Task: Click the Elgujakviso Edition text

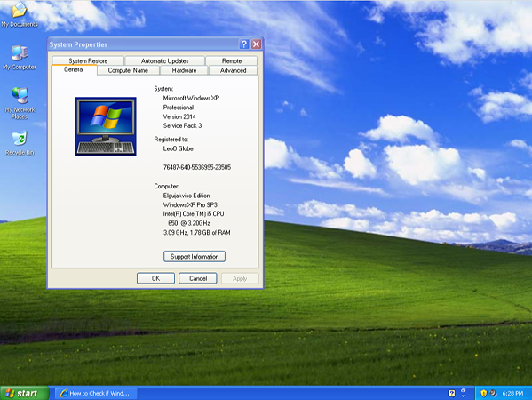Action: tap(187, 196)
